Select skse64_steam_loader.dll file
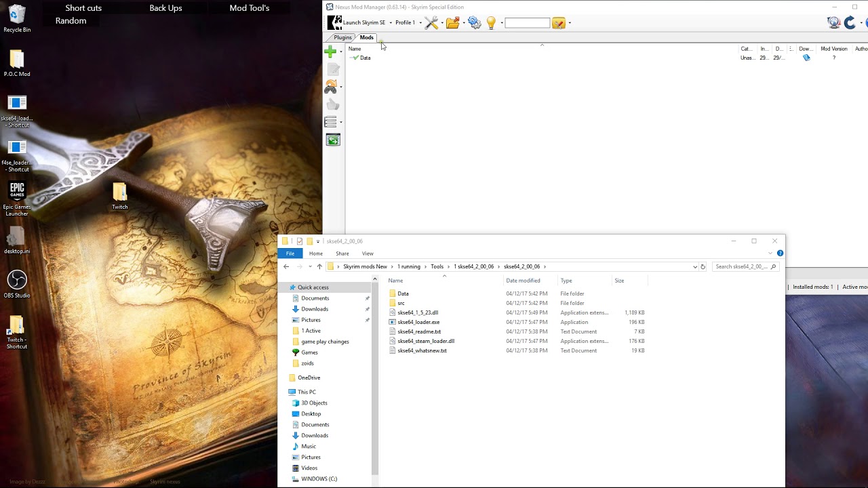This screenshot has width=868, height=488. (x=426, y=341)
